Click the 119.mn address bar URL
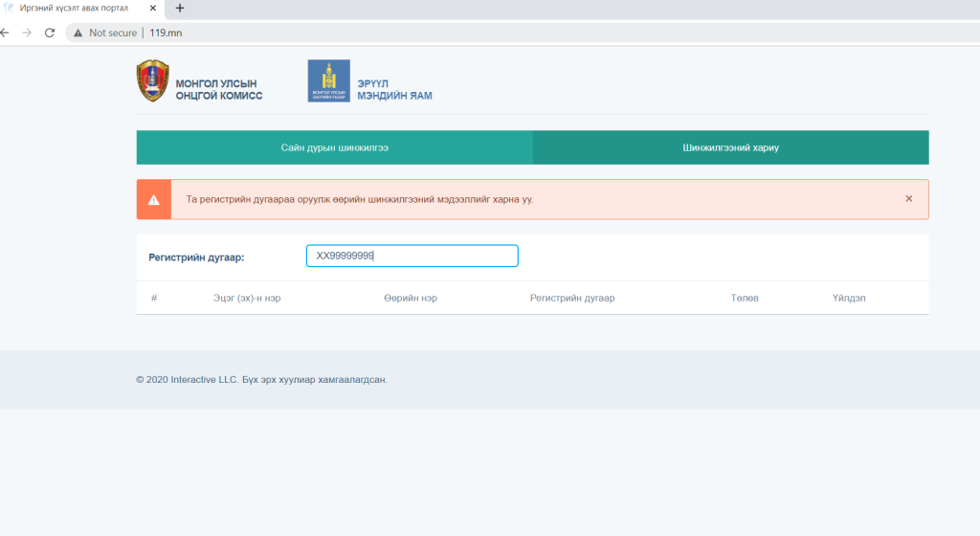Screen dimensions: 980x536 [166, 33]
